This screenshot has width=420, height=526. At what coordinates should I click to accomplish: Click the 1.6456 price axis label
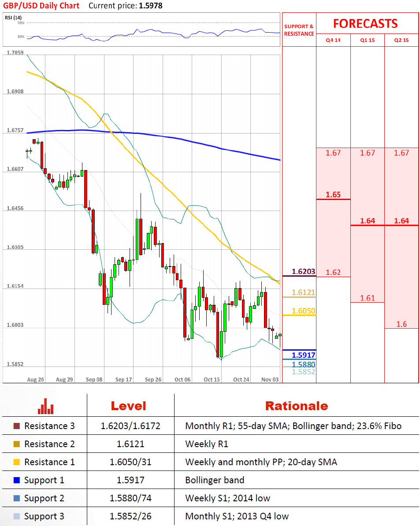click(15, 208)
